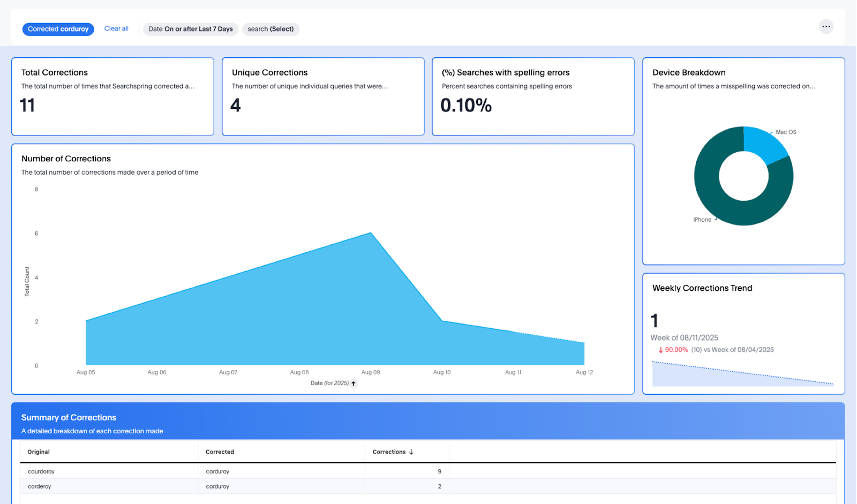This screenshot has height=504, width=857.
Task: Click the Aug 09 peak in area chart
Action: (371, 234)
